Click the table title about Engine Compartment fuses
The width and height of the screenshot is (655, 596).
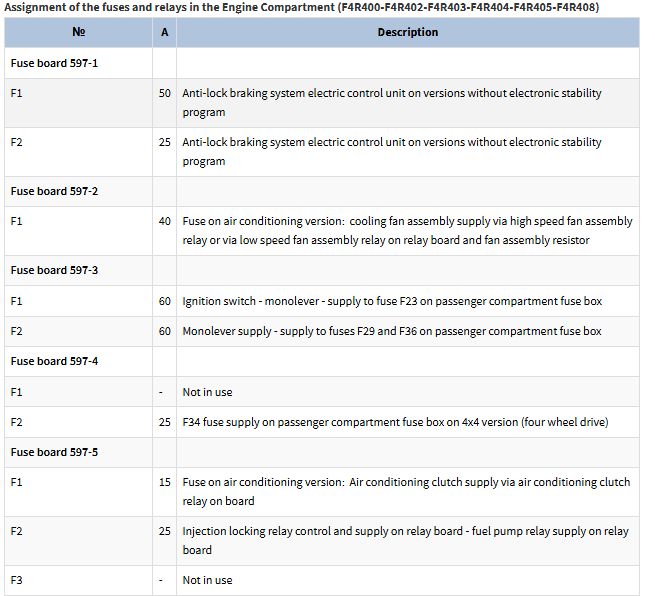pos(302,7)
